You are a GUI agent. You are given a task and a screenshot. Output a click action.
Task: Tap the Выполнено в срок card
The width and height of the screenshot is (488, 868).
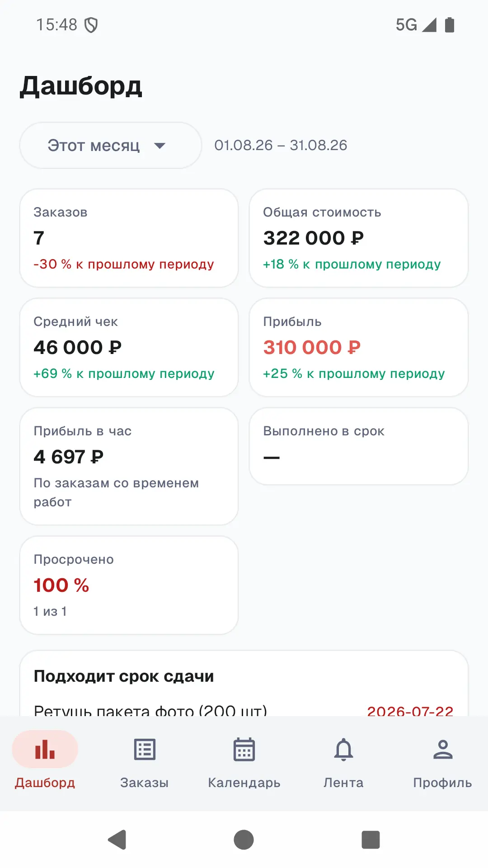[359, 446]
